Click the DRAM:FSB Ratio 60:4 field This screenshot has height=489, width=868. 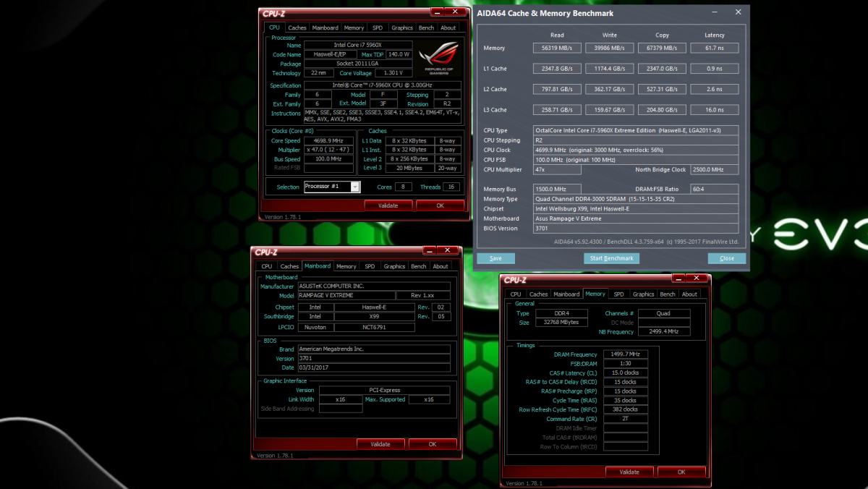[x=715, y=189]
